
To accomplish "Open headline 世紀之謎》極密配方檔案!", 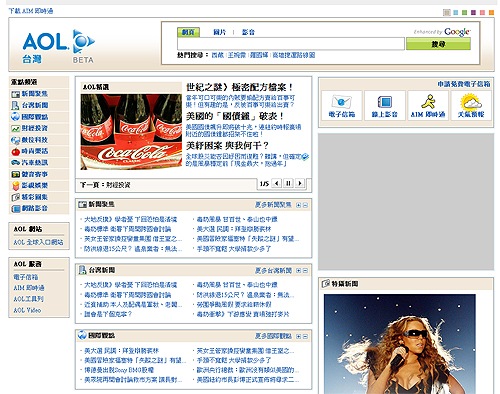I will (x=240, y=87).
